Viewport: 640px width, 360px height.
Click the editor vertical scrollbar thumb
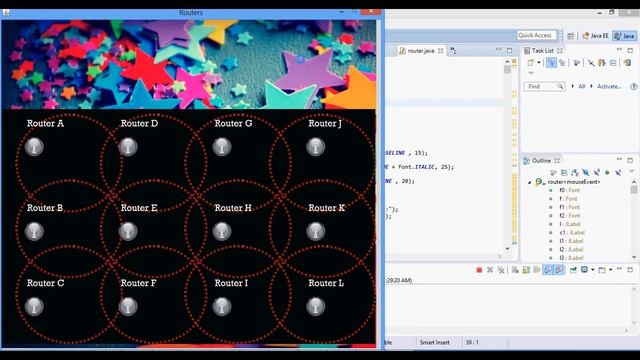[x=507, y=69]
